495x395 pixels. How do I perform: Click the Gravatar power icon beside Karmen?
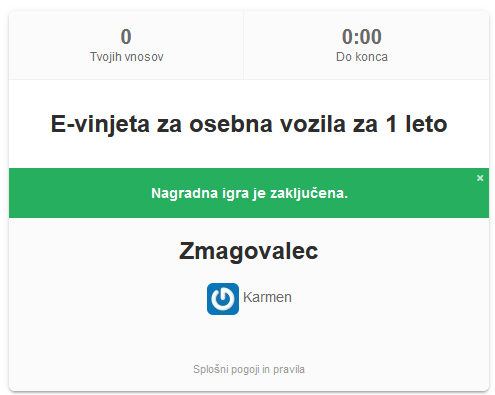tap(223, 299)
